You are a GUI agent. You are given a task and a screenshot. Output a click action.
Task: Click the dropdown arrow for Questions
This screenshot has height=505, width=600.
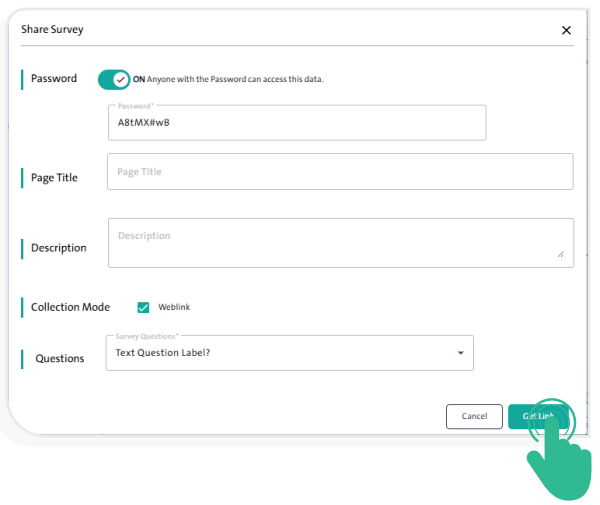(x=460, y=353)
